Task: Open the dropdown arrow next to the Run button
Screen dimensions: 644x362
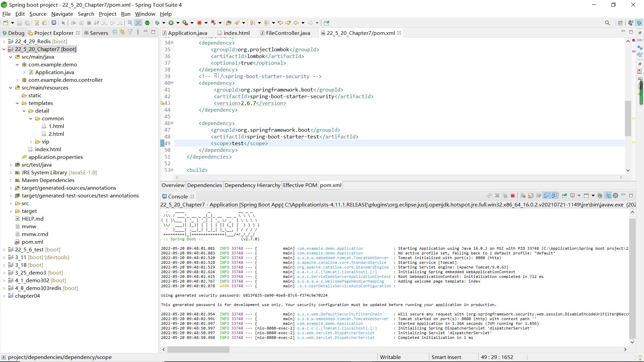Action: [178, 23]
